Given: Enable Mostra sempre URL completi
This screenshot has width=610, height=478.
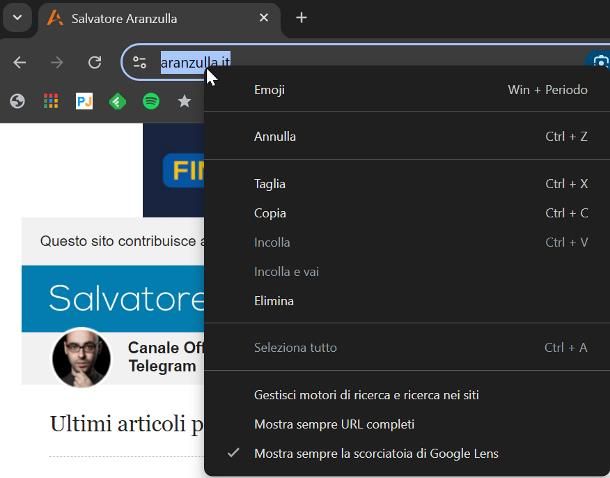Looking at the screenshot, I should [x=407, y=424].
